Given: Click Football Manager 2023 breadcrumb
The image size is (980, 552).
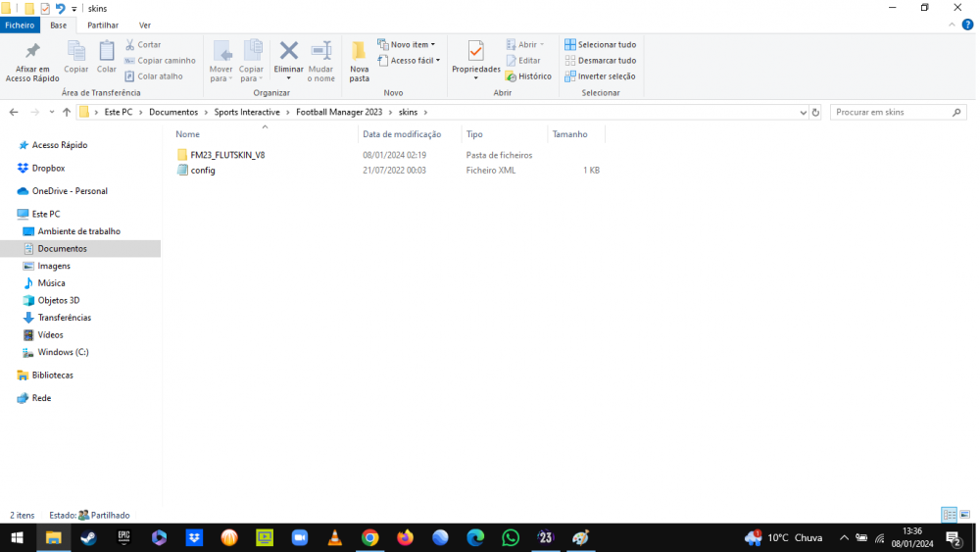Looking at the screenshot, I should [x=339, y=113].
